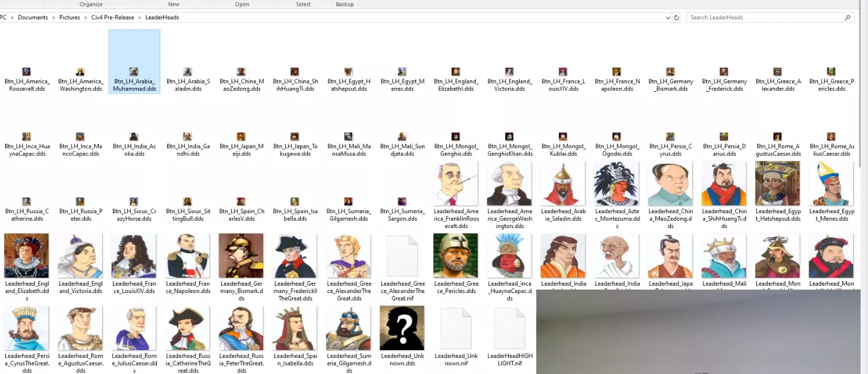This screenshot has height=374, width=868.
Task: Select Leaderhead_Egypt_Hatshepsut.dds thumbnail
Action: click(x=777, y=184)
